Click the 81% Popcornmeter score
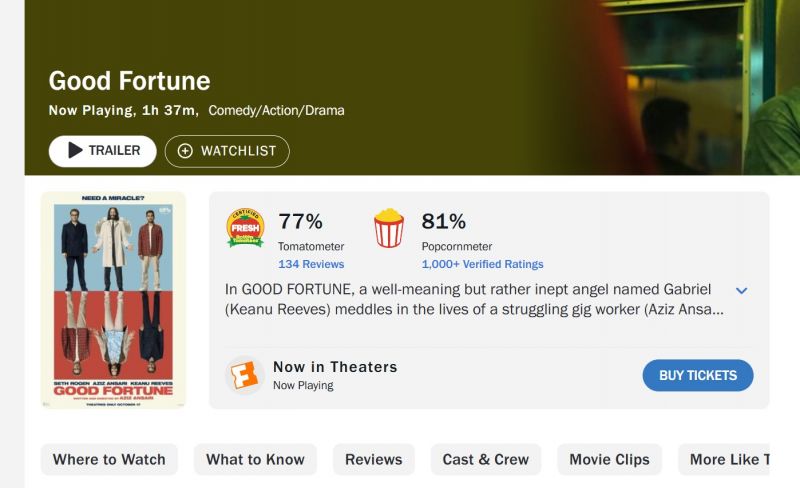The width and height of the screenshot is (800, 488). coord(444,221)
